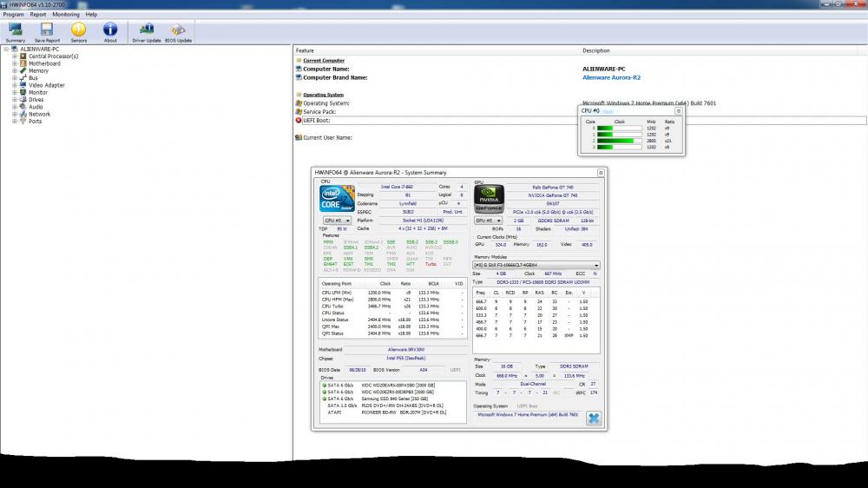This screenshot has height=488, width=868.
Task: Click the Intel Core i7 logo
Action: tap(335, 199)
